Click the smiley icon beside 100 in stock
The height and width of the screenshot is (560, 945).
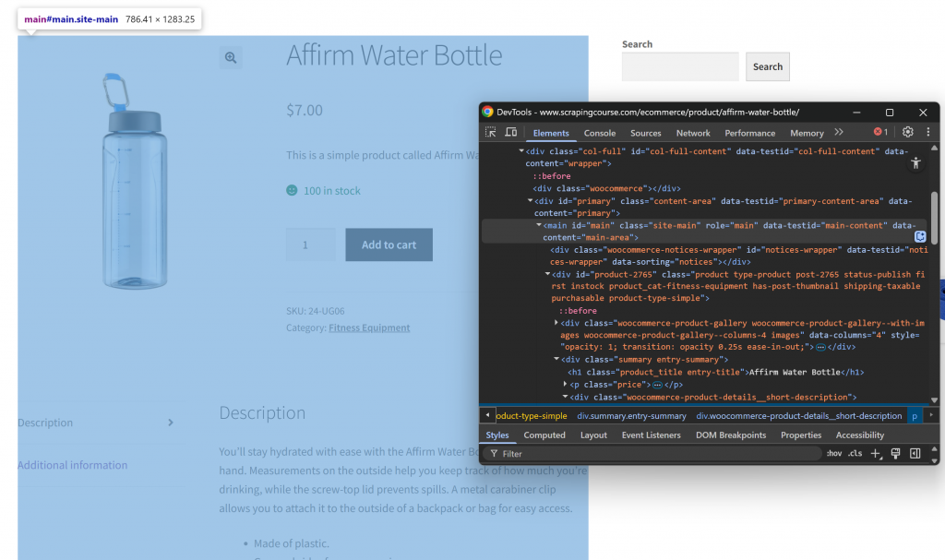coord(292,190)
